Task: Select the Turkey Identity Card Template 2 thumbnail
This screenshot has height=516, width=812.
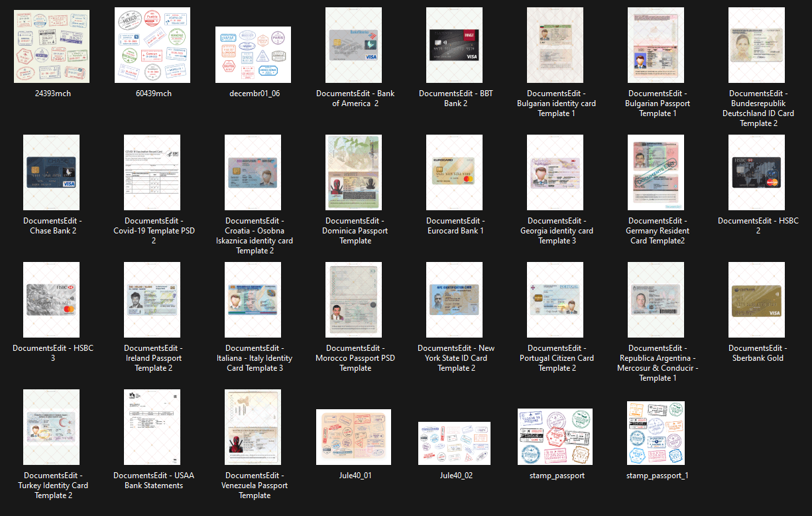Action: (52, 427)
